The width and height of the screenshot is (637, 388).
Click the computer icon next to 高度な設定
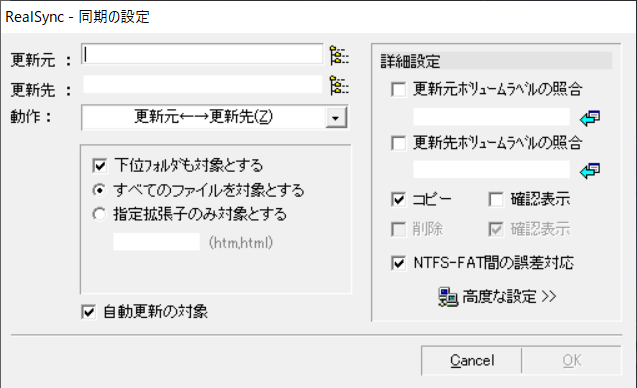tap(448, 297)
